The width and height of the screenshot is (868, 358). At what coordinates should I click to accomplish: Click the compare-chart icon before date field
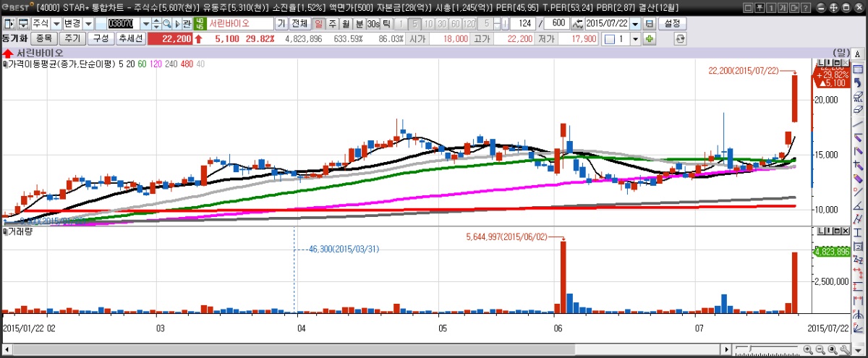point(576,24)
